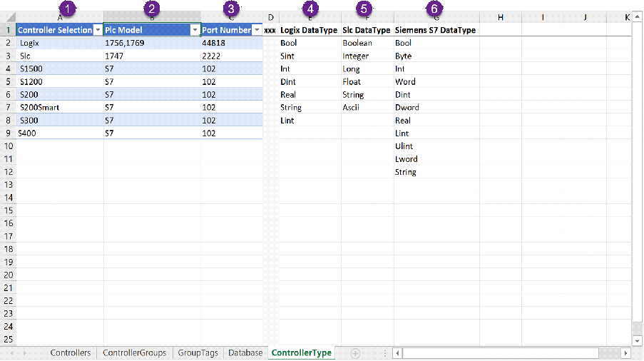Click the tab bar splitter dots
This screenshot has width=644, height=361.
click(385, 353)
